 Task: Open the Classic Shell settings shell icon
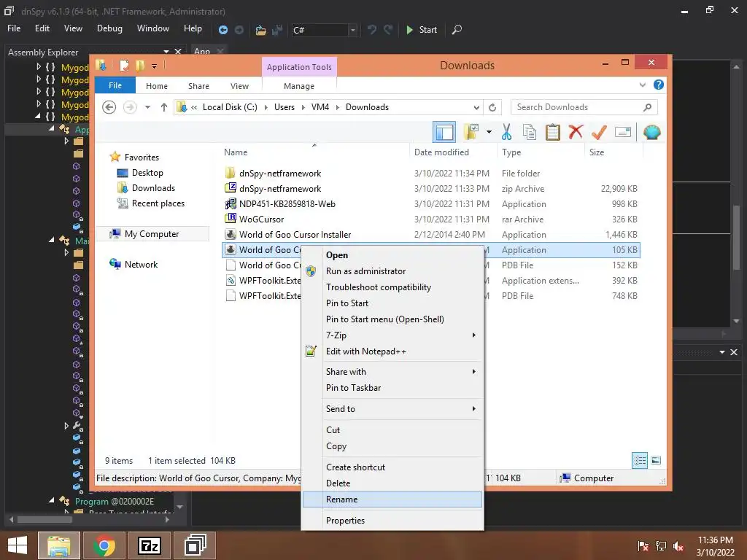[x=651, y=132]
